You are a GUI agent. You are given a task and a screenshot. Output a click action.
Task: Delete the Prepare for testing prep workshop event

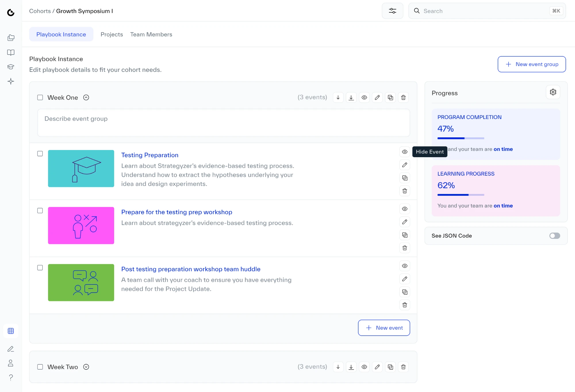pyautogui.click(x=405, y=248)
